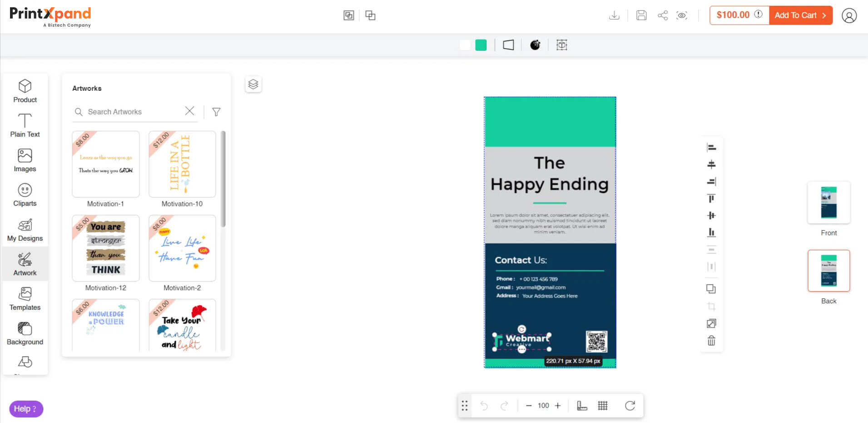Duplicate the selected object
The image size is (868, 423).
[711, 289]
